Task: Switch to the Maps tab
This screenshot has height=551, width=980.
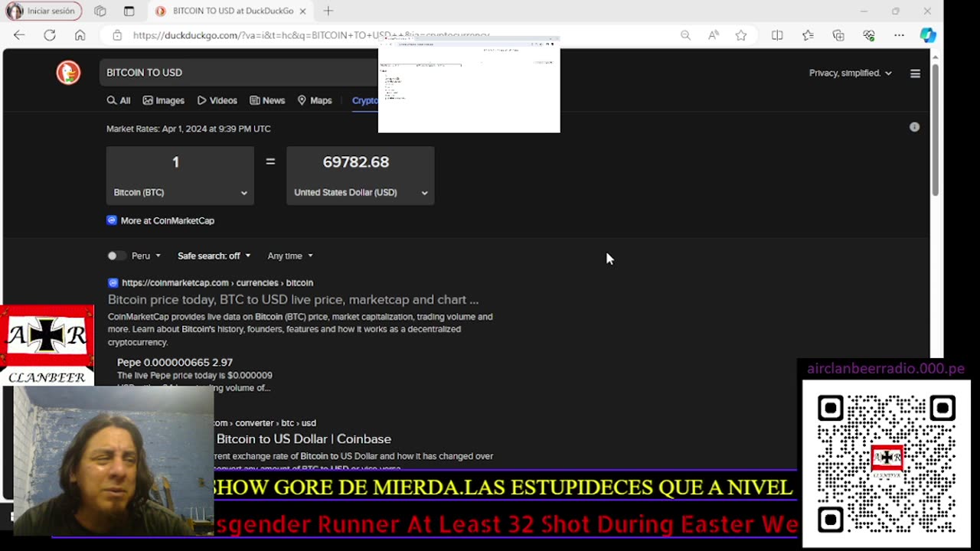Action: point(315,100)
